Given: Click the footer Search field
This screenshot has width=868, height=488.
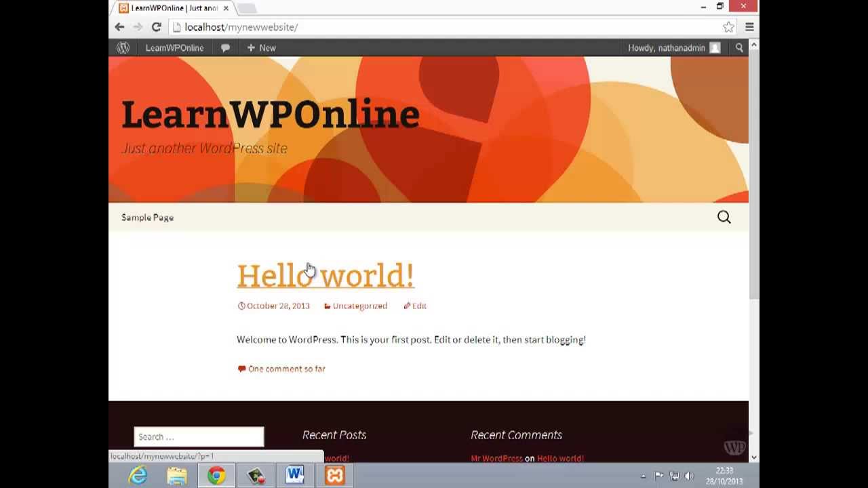Looking at the screenshot, I should tap(199, 436).
